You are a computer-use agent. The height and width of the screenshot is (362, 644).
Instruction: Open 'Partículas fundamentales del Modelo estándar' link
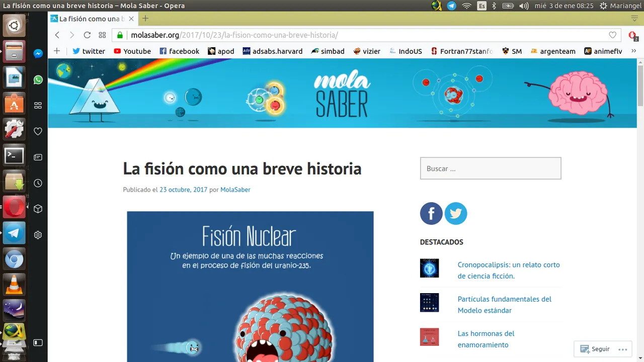(x=505, y=304)
